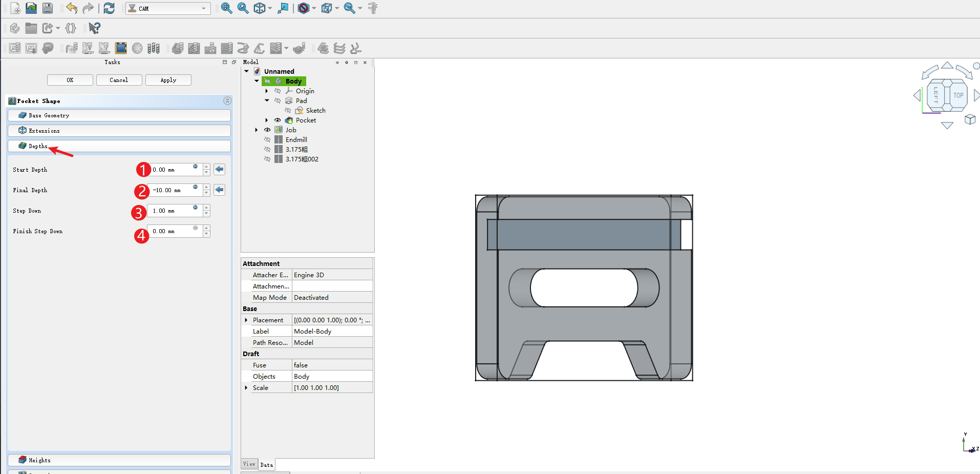The image size is (980, 474).
Task: Open the CAM workbench selector dropdown
Action: coord(168,8)
